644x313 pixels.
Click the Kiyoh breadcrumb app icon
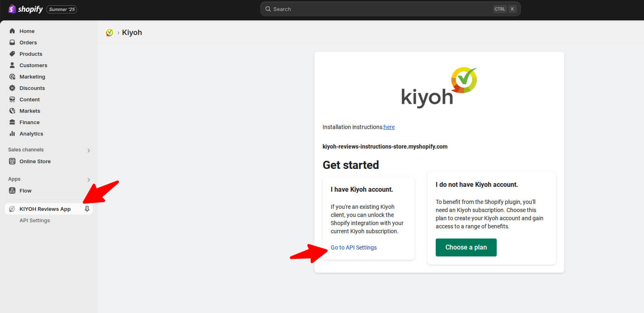coord(109,33)
